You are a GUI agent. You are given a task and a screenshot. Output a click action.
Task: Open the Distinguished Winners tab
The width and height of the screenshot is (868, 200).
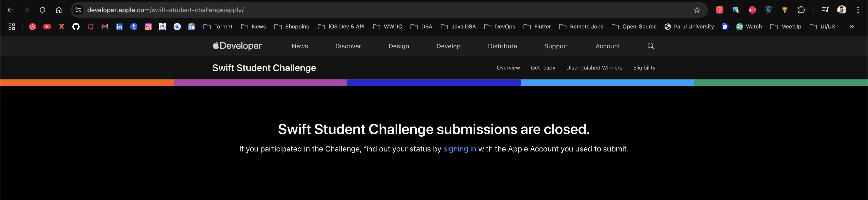pyautogui.click(x=594, y=68)
